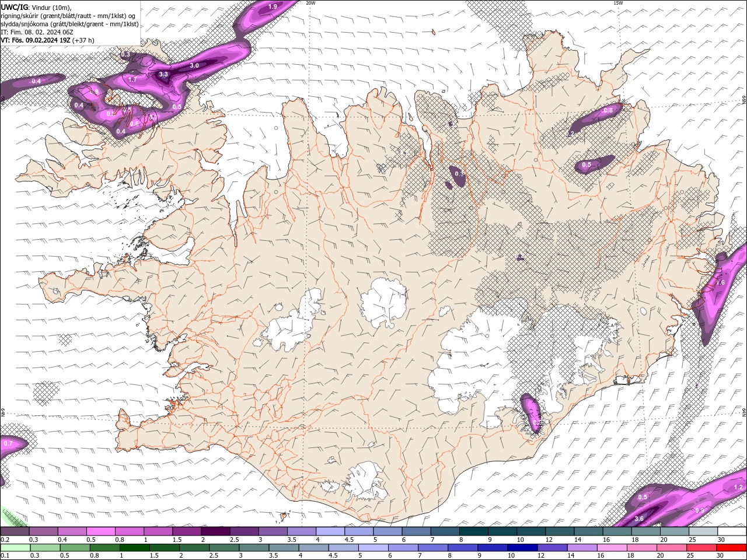Click the 'slydda/snjókoma' legend description line

(69, 24)
